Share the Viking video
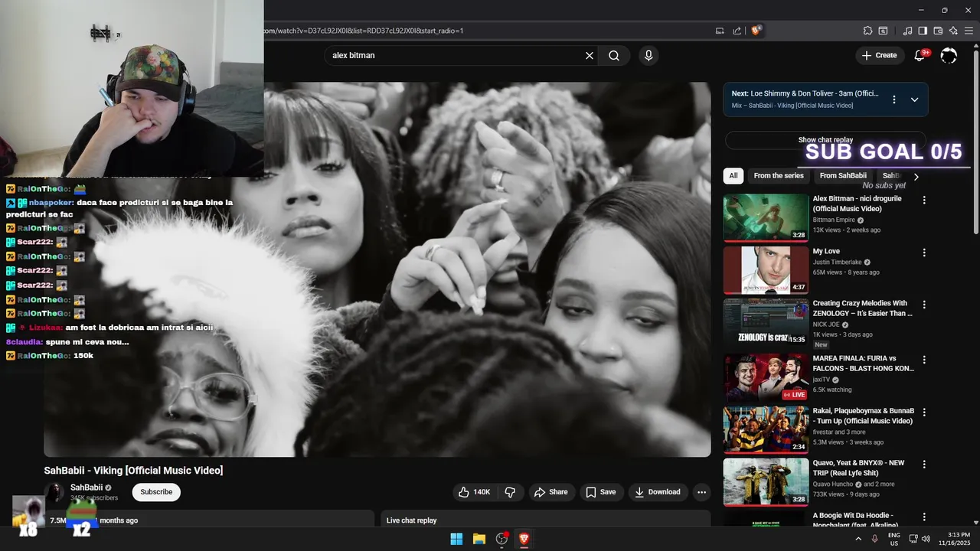 (551, 492)
